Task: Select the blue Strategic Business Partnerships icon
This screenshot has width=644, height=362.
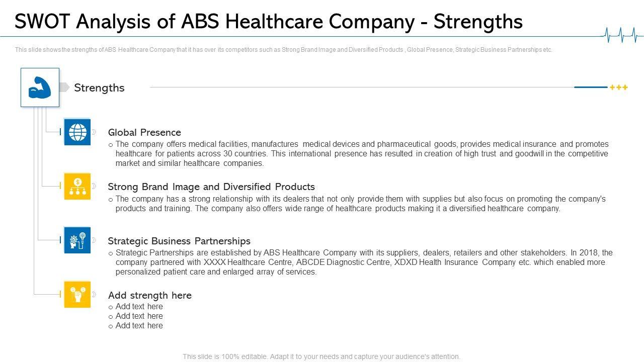Action: point(77,240)
